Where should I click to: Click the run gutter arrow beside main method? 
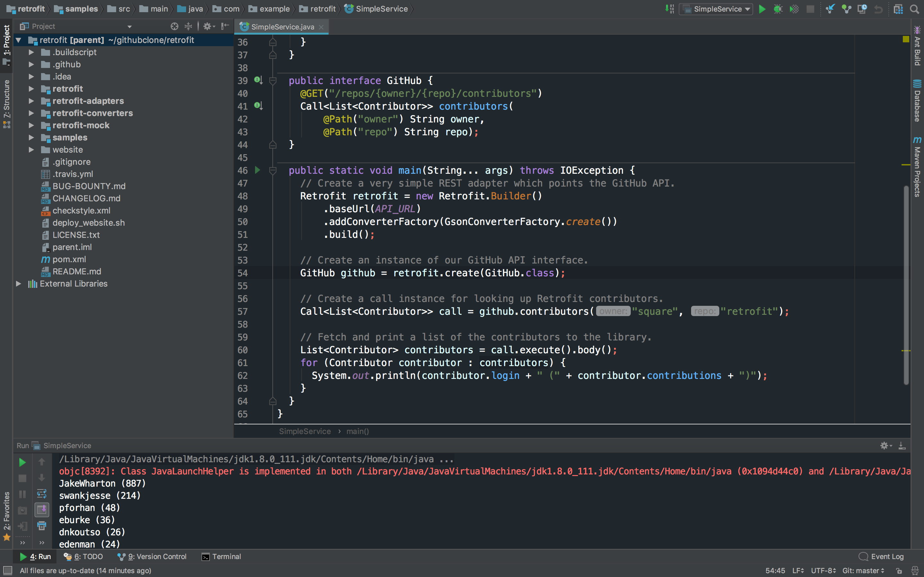coord(257,170)
